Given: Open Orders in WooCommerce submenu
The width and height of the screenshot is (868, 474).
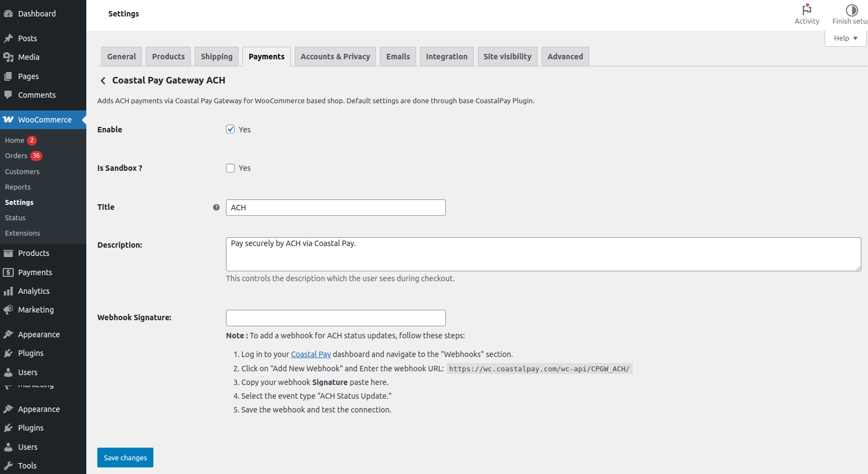Looking at the screenshot, I should click(16, 156).
